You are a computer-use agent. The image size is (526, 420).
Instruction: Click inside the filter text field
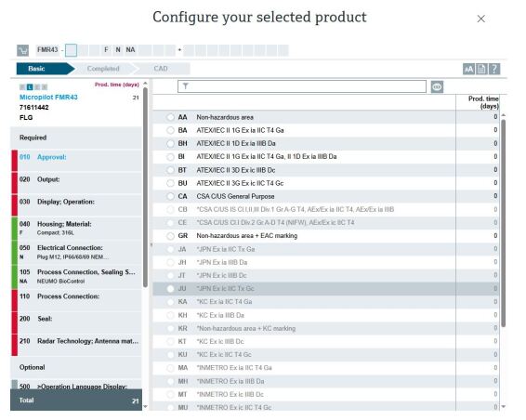(302, 86)
